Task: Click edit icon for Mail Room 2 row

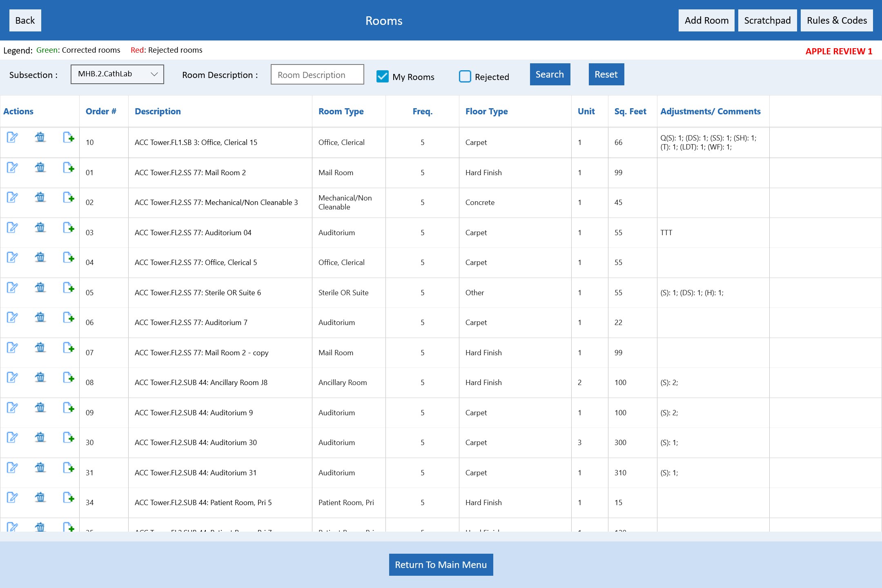Action: coord(12,167)
